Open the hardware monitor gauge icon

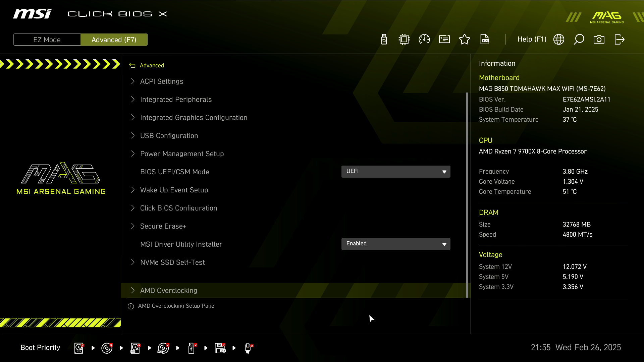pos(424,40)
